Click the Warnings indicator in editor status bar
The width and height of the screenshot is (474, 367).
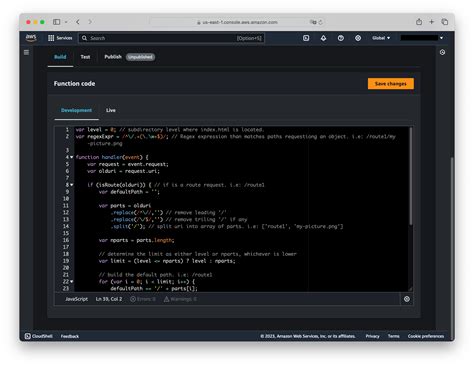[180, 299]
